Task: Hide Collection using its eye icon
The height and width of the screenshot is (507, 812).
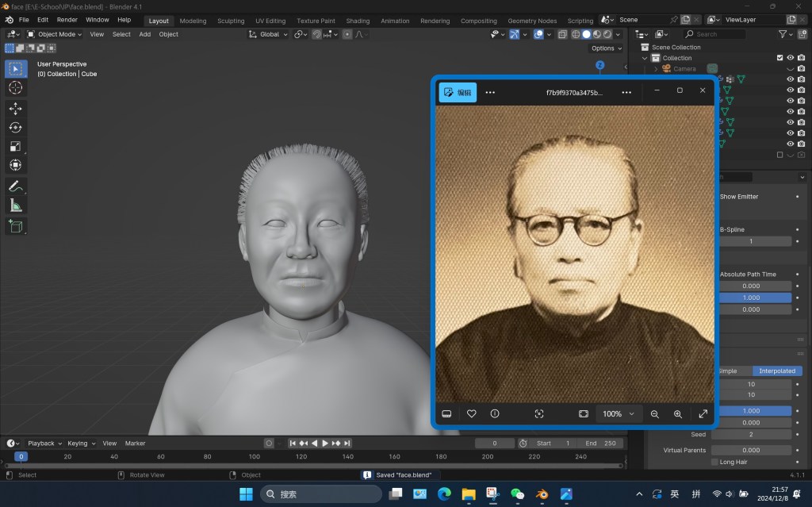Action: click(x=791, y=58)
